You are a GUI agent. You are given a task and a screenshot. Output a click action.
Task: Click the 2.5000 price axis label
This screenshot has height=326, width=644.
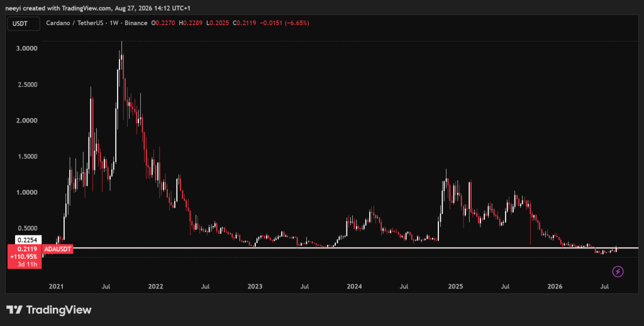click(x=26, y=84)
